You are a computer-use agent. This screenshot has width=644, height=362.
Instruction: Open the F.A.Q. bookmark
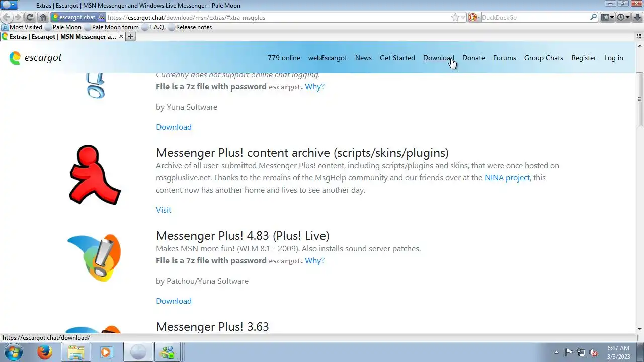coord(153,27)
